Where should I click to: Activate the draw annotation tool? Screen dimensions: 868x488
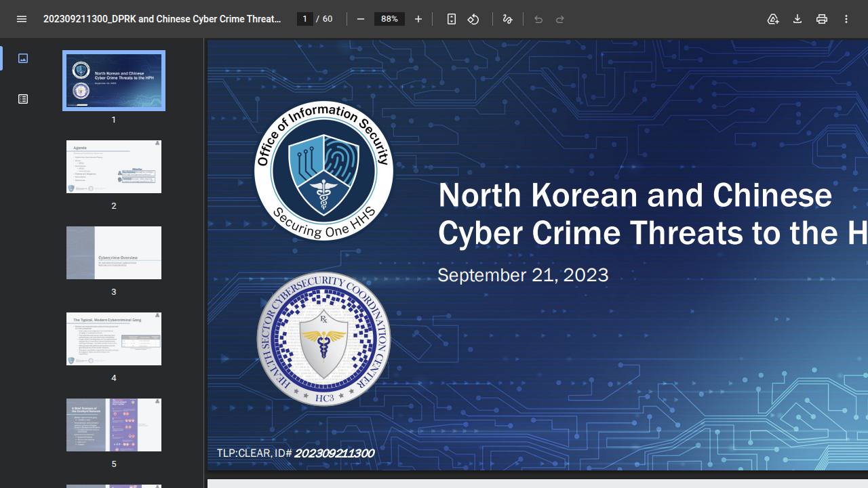tap(507, 19)
